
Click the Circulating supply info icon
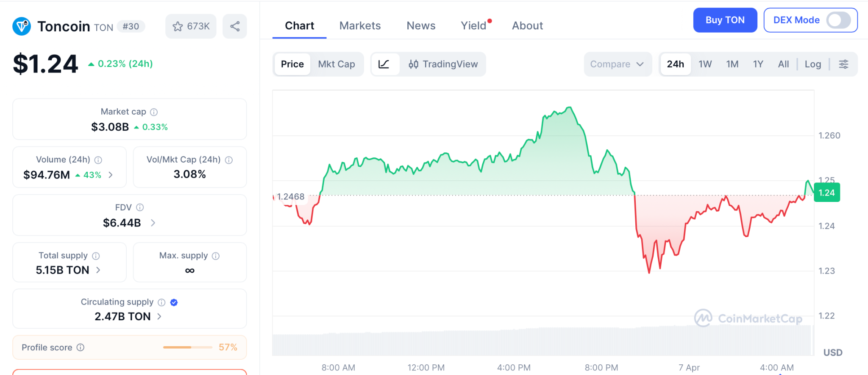pyautogui.click(x=161, y=302)
